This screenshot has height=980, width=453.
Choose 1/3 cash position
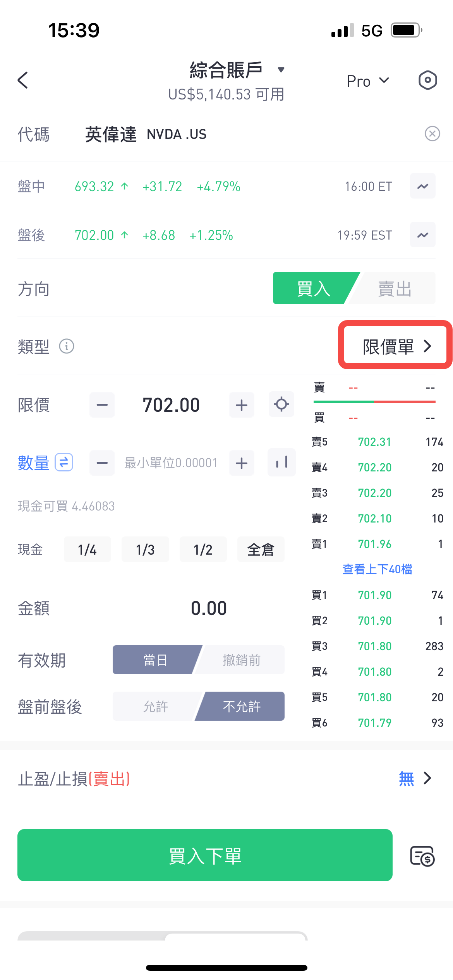pos(145,549)
